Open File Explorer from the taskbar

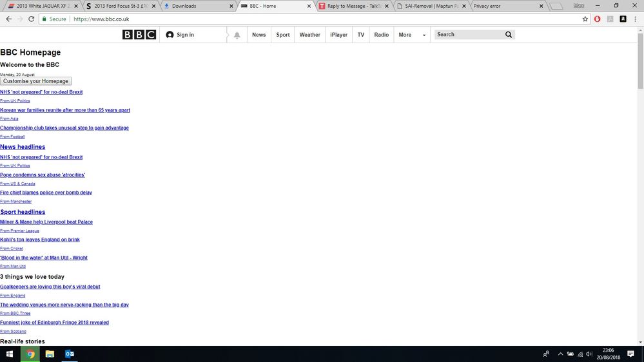(x=50, y=354)
